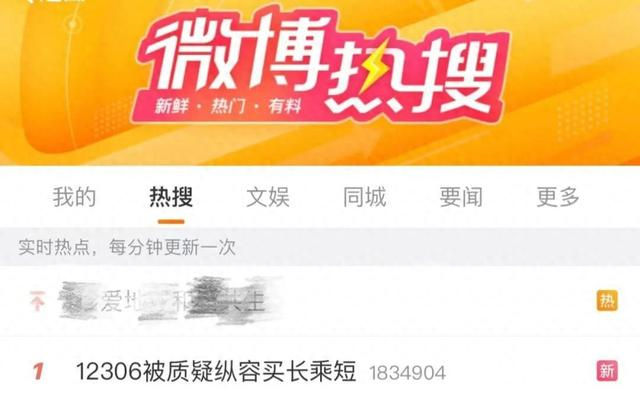640x405 pixels.
Task: Click the pinned-top arrow icon
Action: point(38,301)
